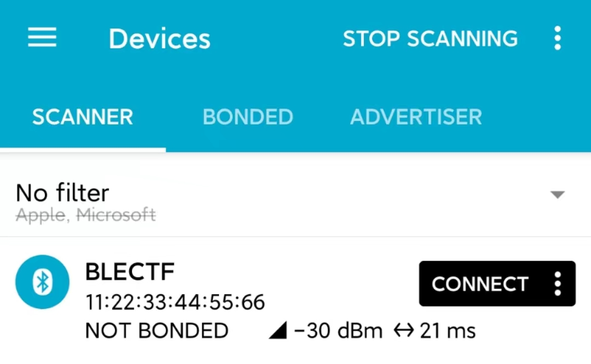591x364 pixels.
Task: Tap the BLECTF Bluetooth device icon
Action: coord(42,281)
